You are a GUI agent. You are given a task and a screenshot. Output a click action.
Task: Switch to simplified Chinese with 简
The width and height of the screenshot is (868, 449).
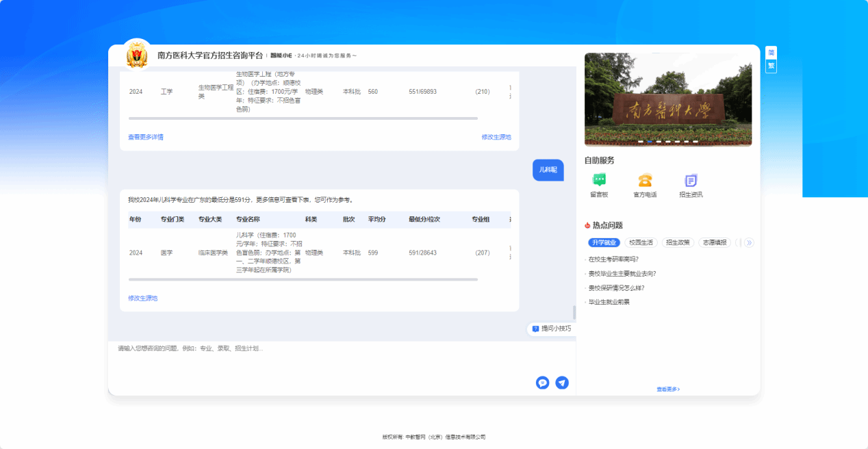pos(771,53)
